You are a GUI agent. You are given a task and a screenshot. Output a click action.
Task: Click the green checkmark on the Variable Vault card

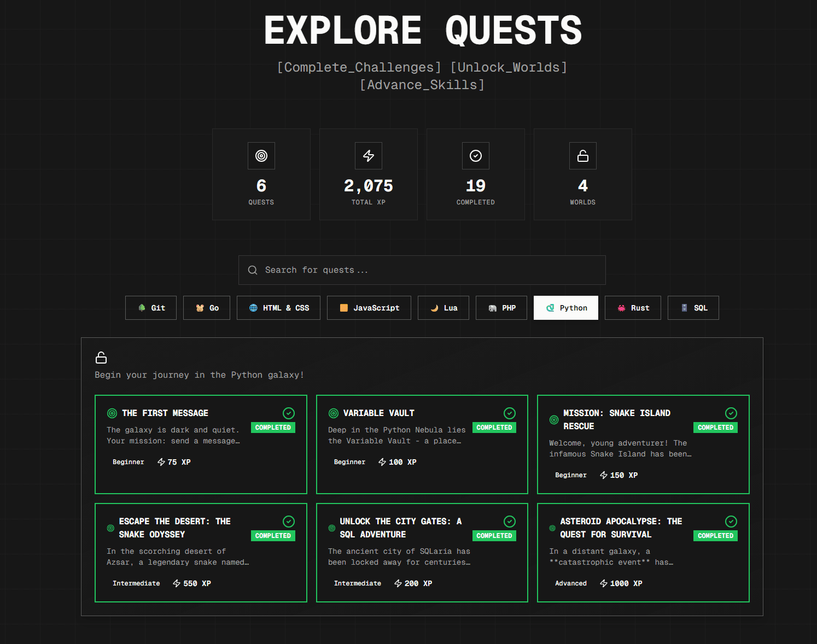(509, 413)
